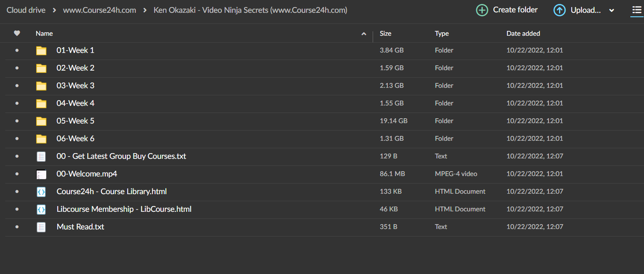
Task: Click the MPEG-4 video type cell
Action: point(456,174)
